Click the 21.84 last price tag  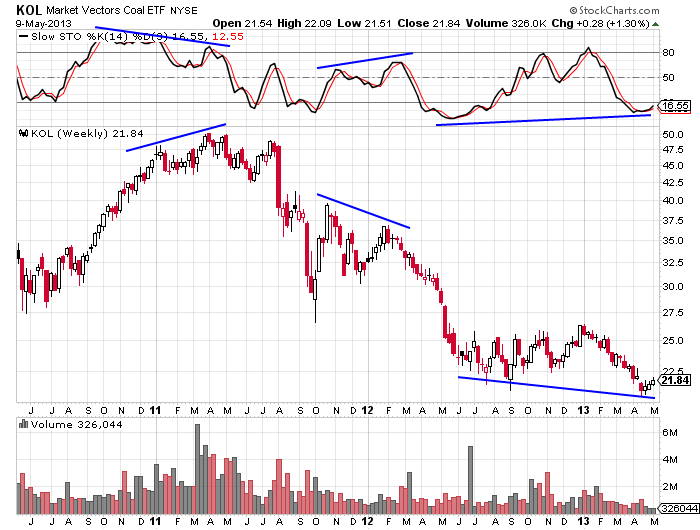tap(675, 380)
